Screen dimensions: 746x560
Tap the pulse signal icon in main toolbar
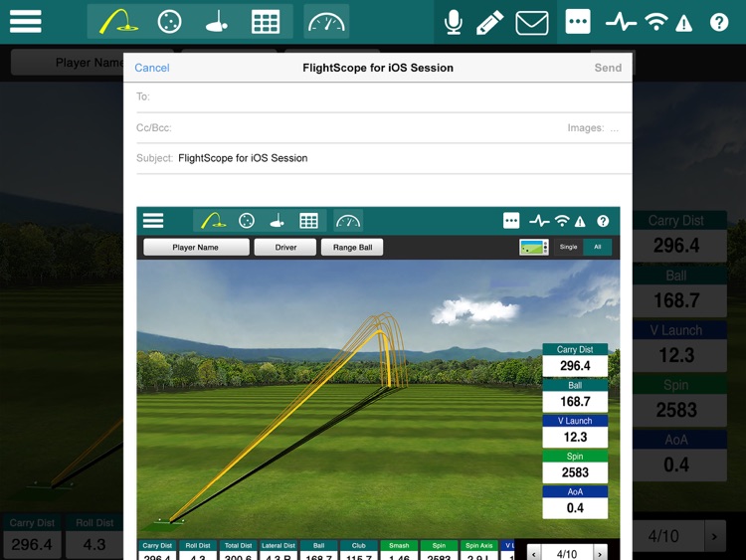click(x=621, y=22)
